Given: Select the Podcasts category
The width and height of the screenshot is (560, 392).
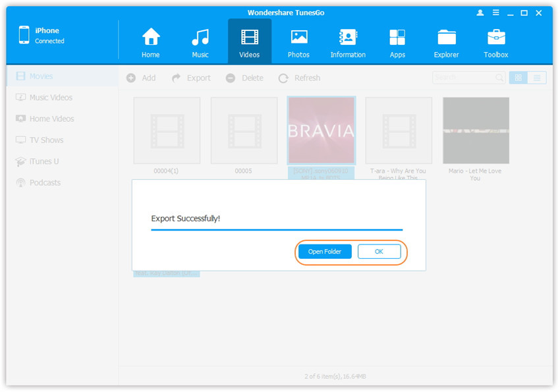Looking at the screenshot, I should (45, 182).
